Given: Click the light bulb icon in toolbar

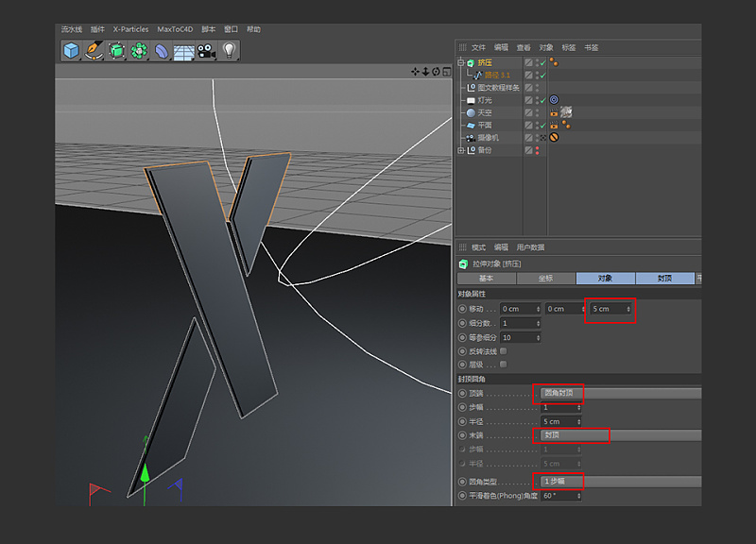Looking at the screenshot, I should (x=229, y=50).
